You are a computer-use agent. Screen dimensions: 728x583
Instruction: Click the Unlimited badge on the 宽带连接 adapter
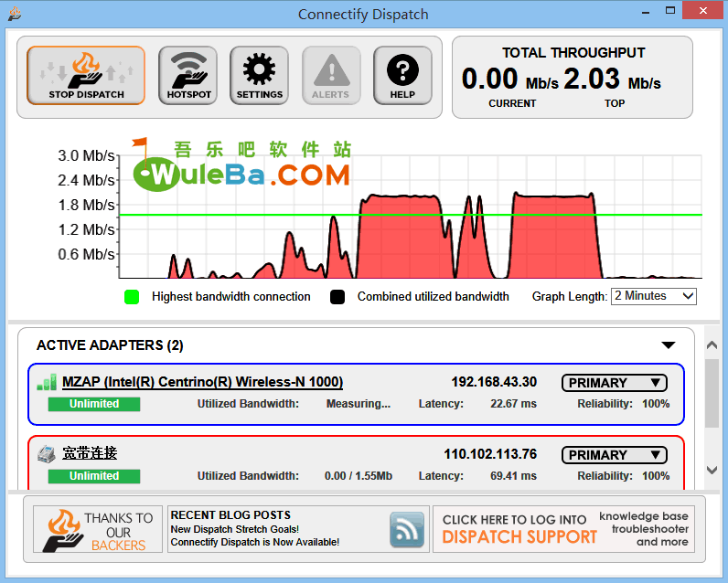[x=94, y=476]
